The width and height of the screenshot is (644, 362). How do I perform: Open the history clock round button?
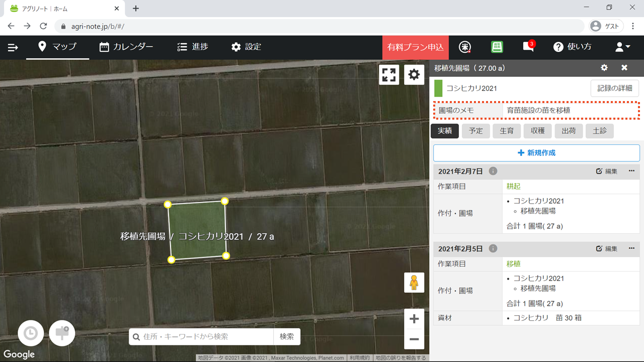click(x=31, y=333)
